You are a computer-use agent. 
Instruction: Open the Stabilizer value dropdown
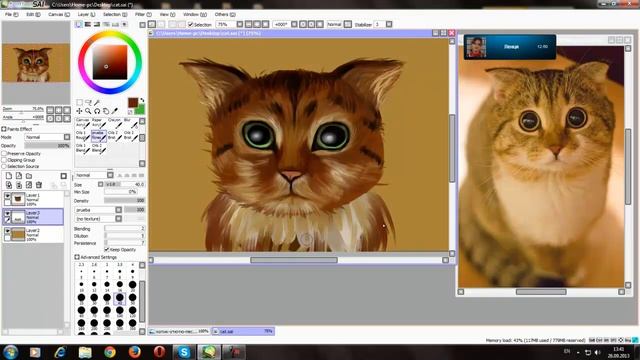pyautogui.click(x=389, y=24)
